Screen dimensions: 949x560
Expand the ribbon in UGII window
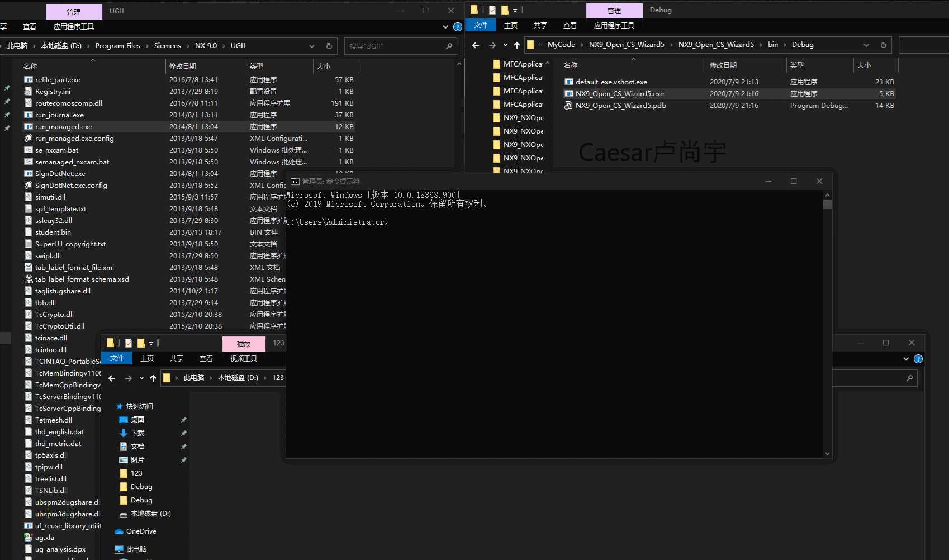click(445, 27)
